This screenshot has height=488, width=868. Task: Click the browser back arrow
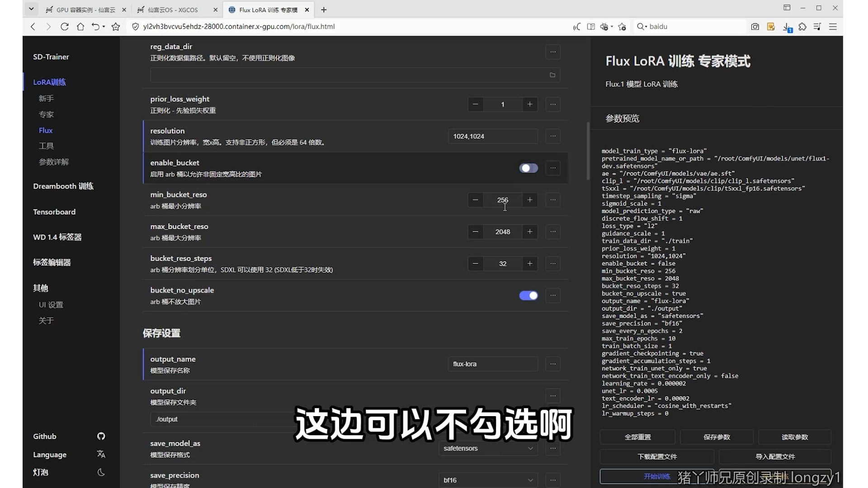(33, 27)
